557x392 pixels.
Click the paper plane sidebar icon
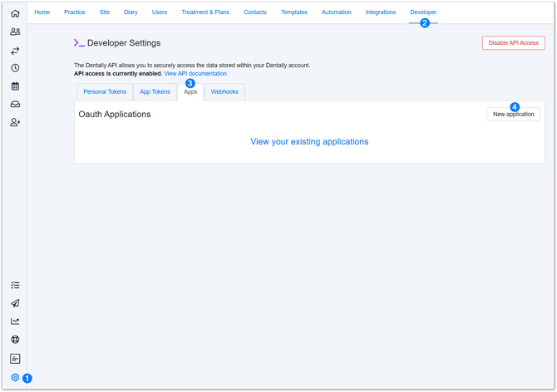pos(15,303)
